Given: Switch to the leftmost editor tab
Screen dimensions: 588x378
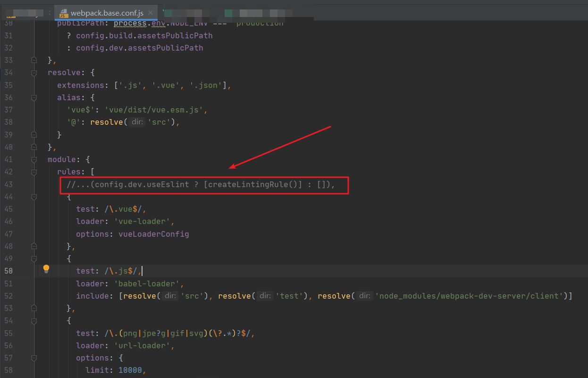Looking at the screenshot, I should 26,14.
